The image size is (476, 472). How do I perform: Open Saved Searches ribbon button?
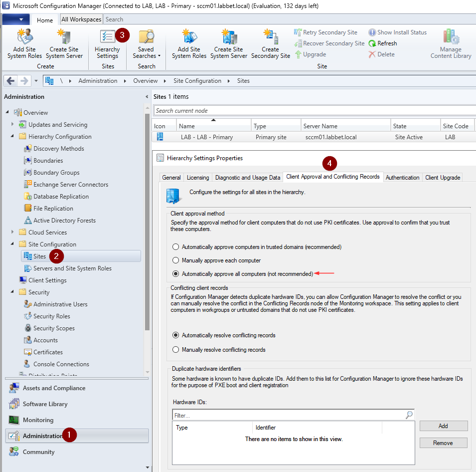[147, 44]
